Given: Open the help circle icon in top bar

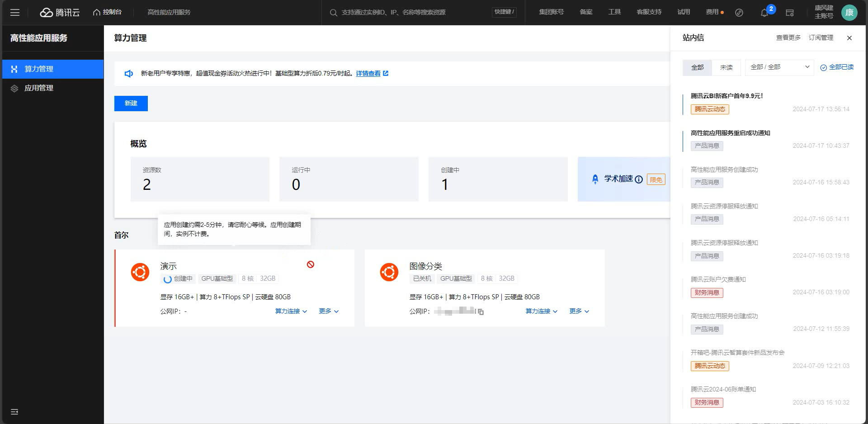Looking at the screenshot, I should [739, 13].
